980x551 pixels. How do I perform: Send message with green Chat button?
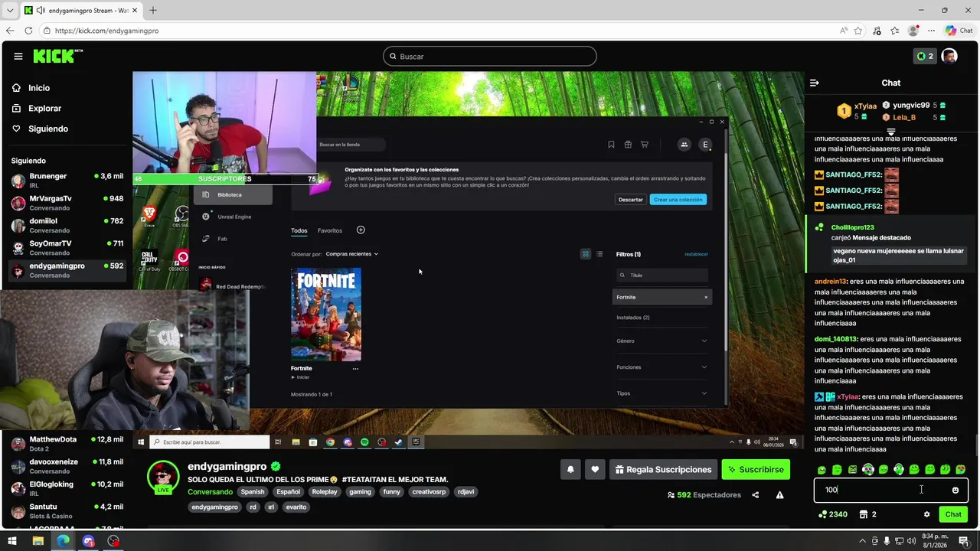pos(953,514)
